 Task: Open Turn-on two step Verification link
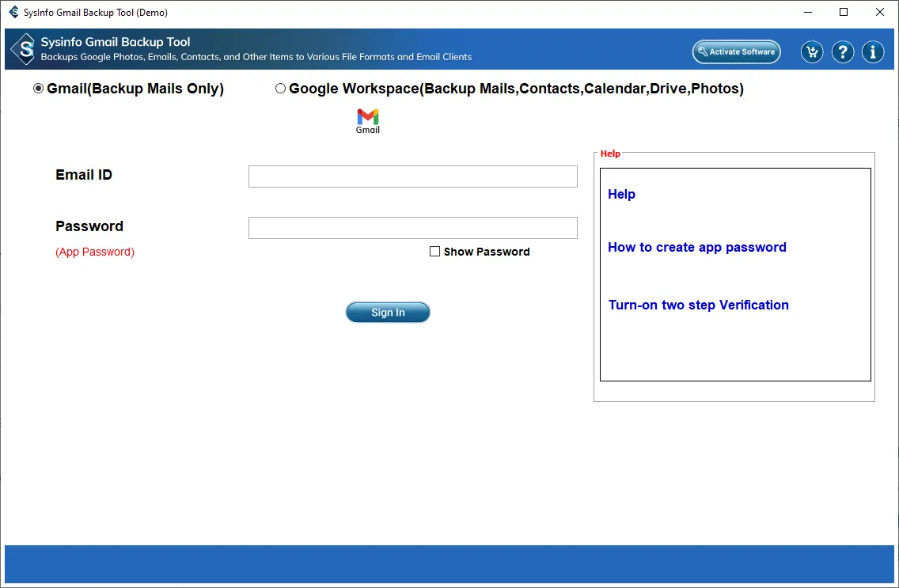tap(698, 305)
